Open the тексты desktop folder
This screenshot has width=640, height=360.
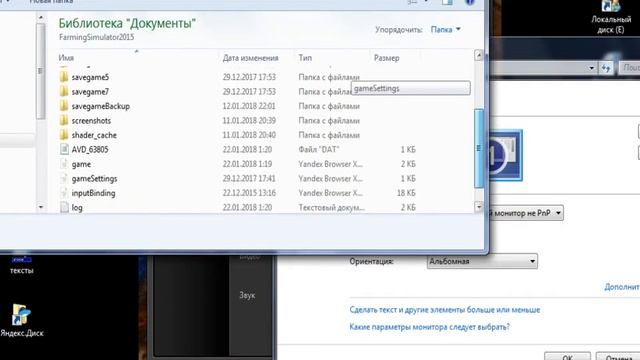coord(21,265)
